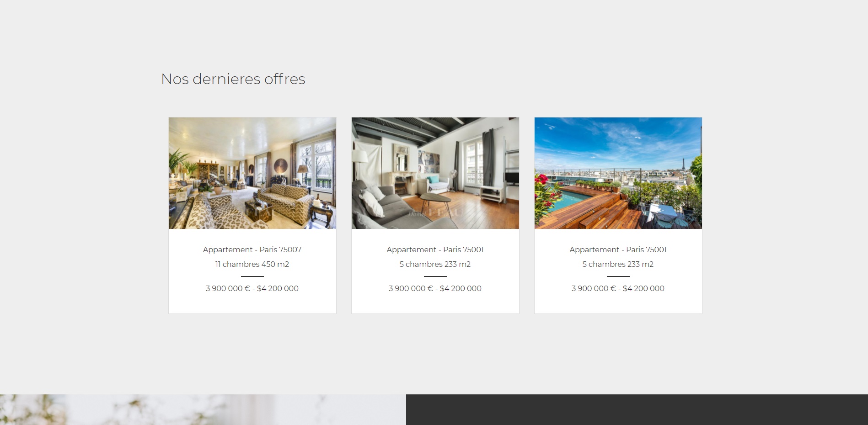868x425 pixels.
Task: Click the dark panel at bottom right
Action: [637, 409]
